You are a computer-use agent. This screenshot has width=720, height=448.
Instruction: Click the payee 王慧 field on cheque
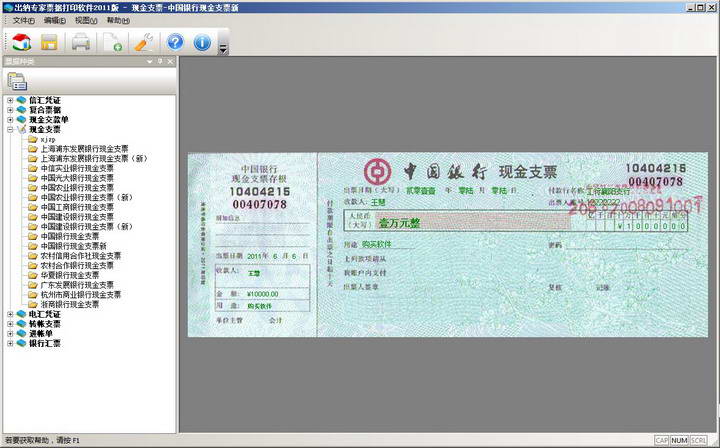pos(378,202)
